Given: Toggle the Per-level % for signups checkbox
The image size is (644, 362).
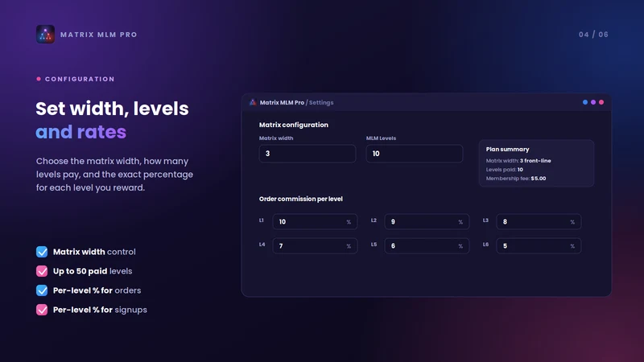Looking at the screenshot, I should pyautogui.click(x=42, y=310).
